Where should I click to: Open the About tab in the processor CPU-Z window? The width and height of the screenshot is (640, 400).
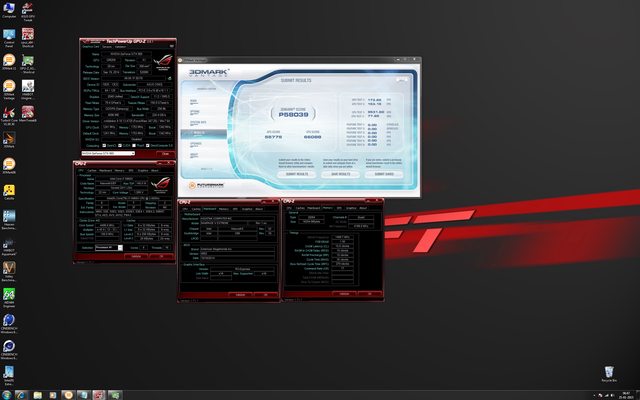point(155,170)
